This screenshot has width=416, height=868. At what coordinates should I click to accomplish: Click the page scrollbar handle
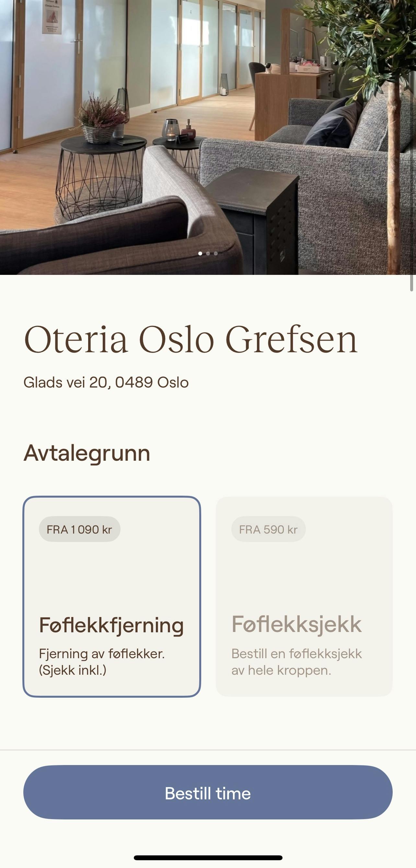coord(411,282)
